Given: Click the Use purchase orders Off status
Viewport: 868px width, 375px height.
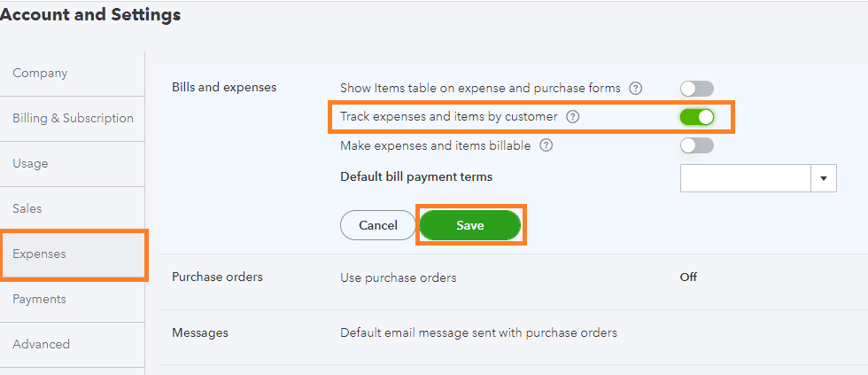Looking at the screenshot, I should click(688, 277).
